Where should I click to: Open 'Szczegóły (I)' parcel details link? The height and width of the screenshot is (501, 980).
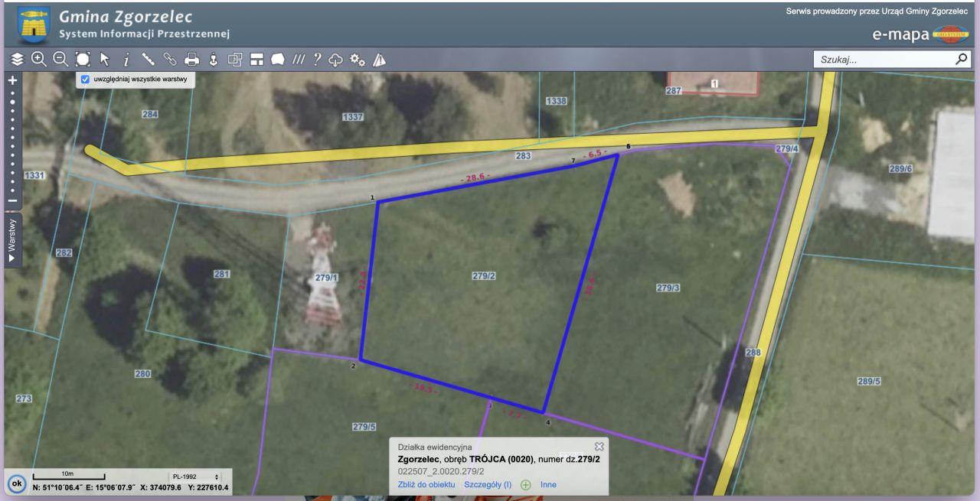tap(487, 485)
